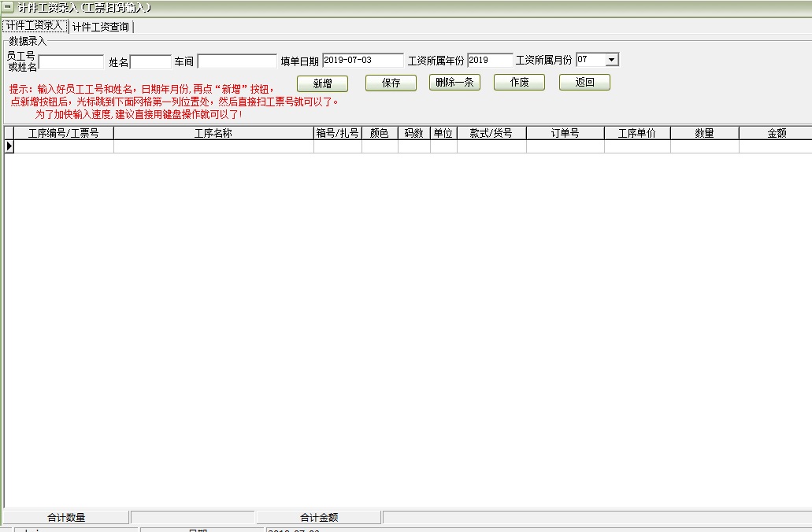
Task: Click the 员工号或姓名 input field
Action: 71,62
